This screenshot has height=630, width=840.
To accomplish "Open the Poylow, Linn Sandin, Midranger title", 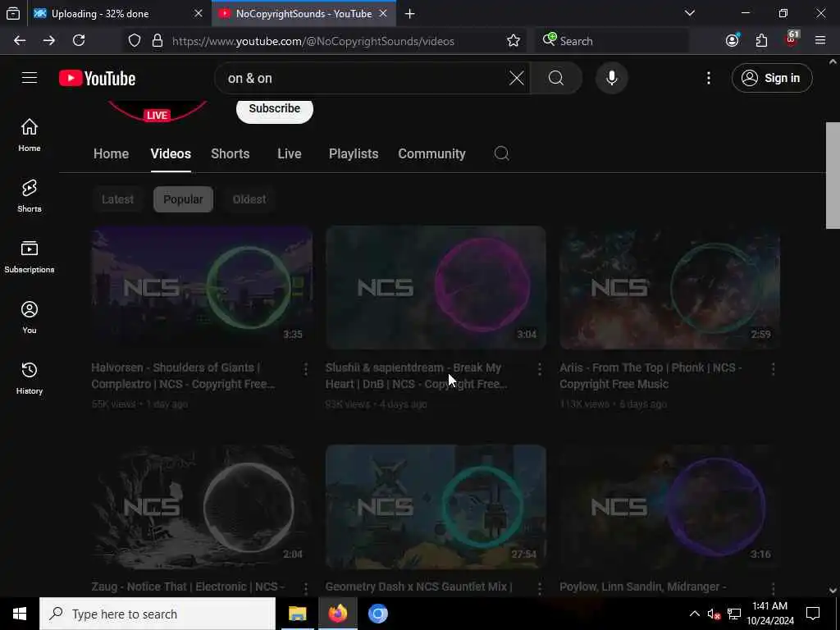I will click(x=643, y=587).
